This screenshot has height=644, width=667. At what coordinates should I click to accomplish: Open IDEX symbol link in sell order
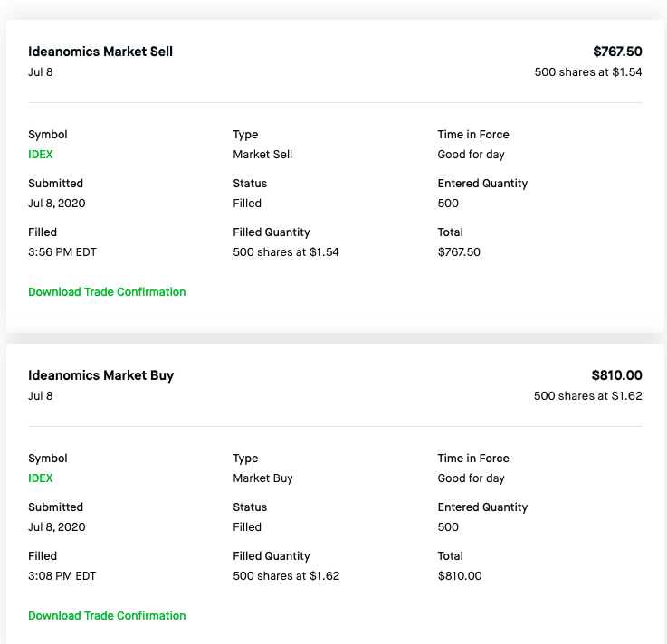coord(41,155)
